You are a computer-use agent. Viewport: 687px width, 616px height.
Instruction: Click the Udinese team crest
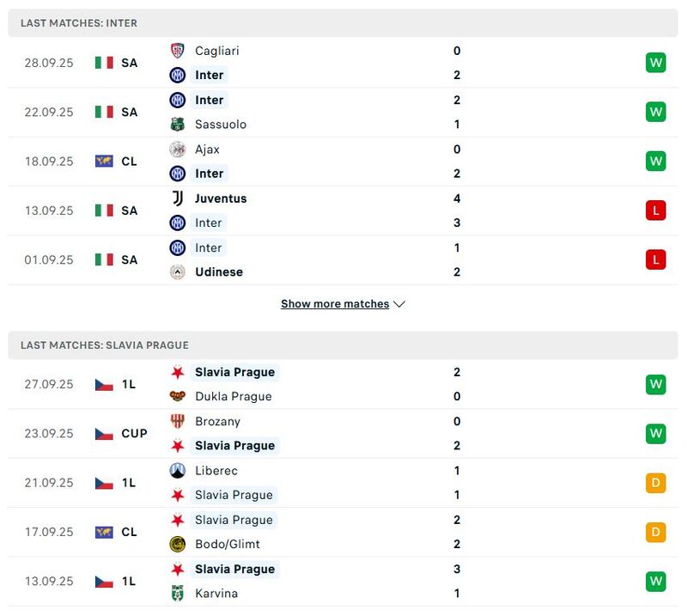coord(178,271)
